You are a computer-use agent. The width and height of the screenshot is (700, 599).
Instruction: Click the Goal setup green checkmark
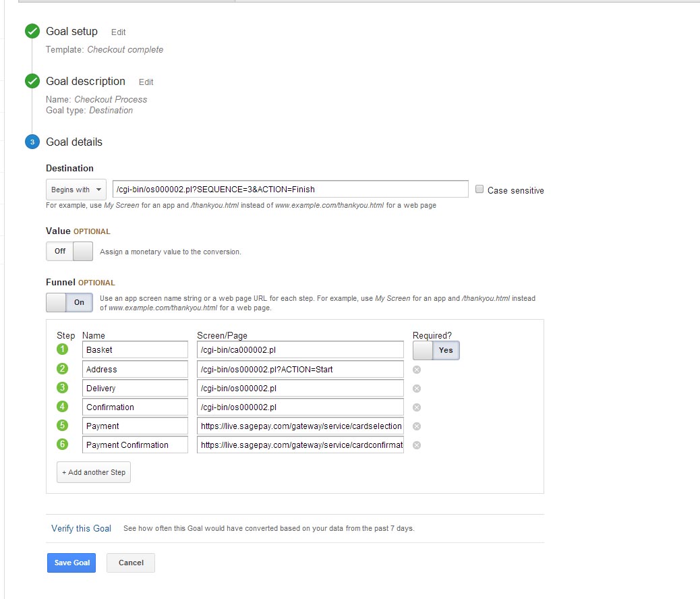[32, 32]
